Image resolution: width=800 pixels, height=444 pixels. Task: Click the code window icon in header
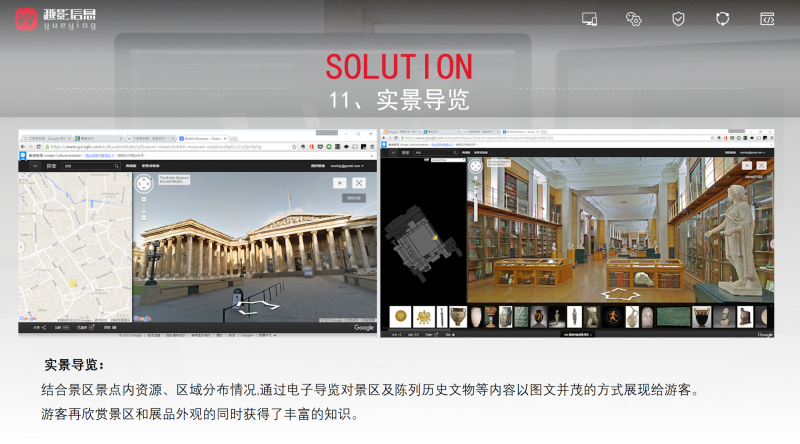pos(767,19)
